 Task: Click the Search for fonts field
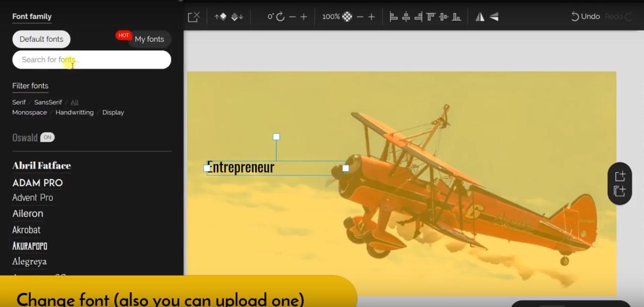[92, 60]
